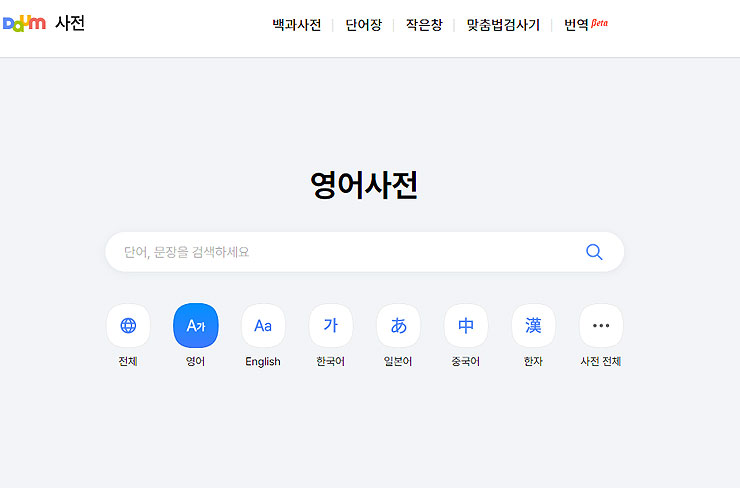Click the magnifier search icon
Image resolution: width=740 pixels, height=488 pixels.
(594, 252)
